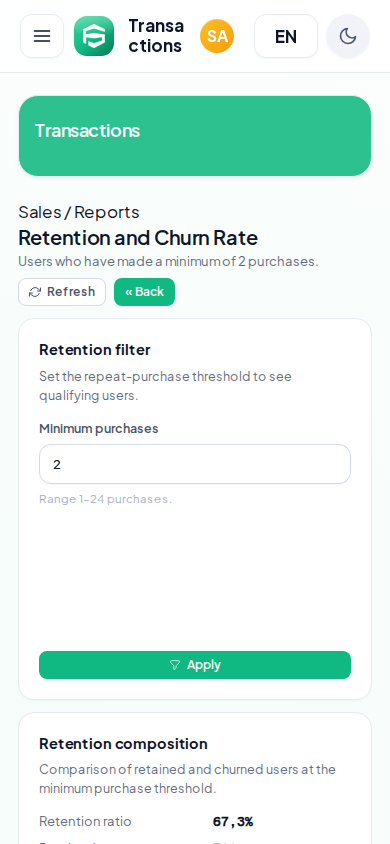Viewport: 390px width, 844px height.
Task: Click the Refresh button label
Action: coord(71,292)
